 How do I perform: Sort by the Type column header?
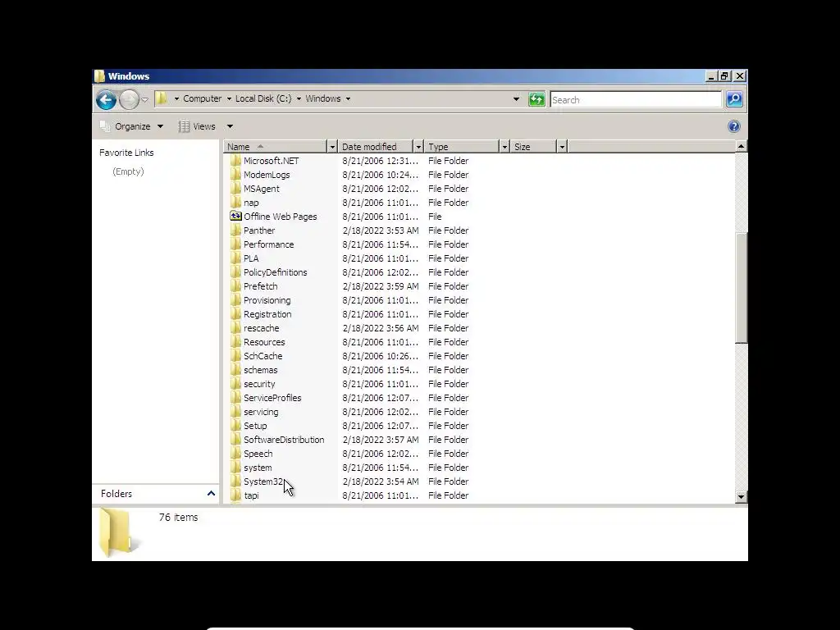[461, 147]
